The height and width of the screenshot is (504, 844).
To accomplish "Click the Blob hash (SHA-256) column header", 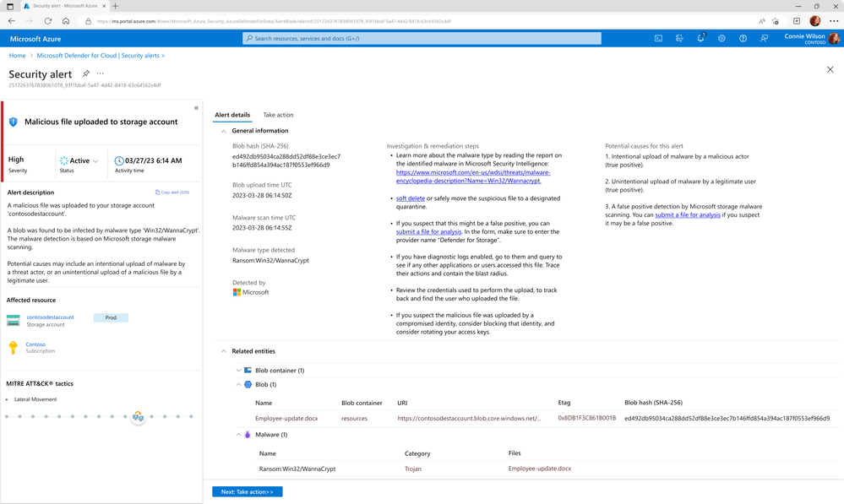I will point(653,403).
